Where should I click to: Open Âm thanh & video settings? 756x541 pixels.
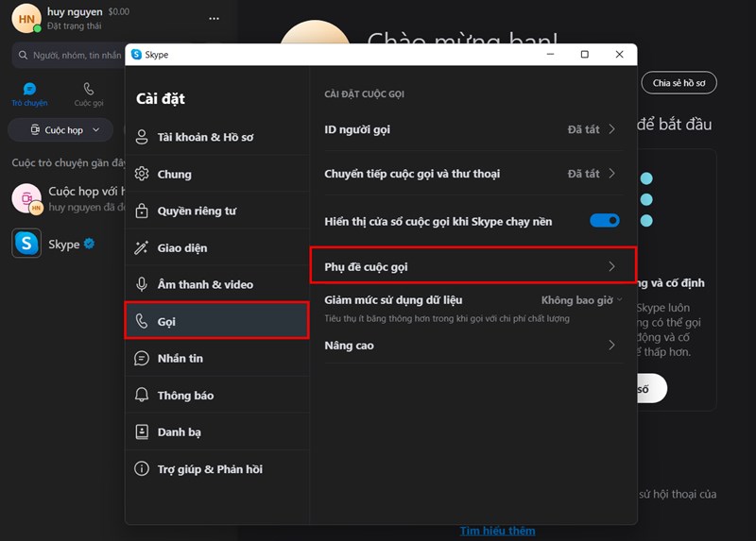point(217,284)
